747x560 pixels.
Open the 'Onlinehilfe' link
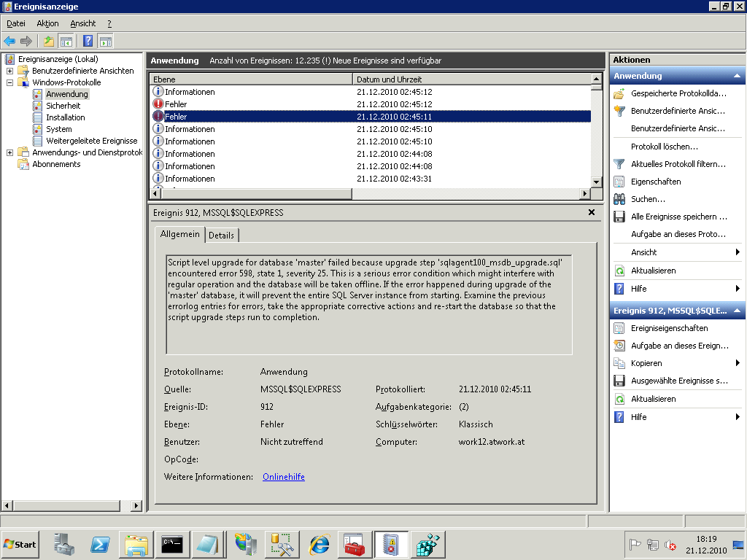point(283,477)
